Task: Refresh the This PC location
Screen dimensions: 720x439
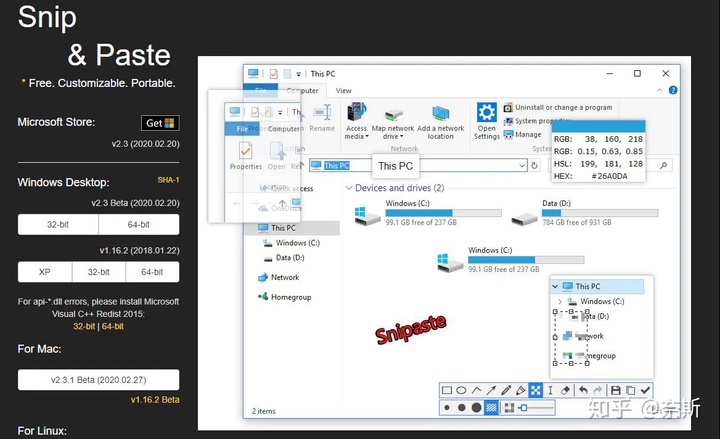Action: (x=534, y=165)
